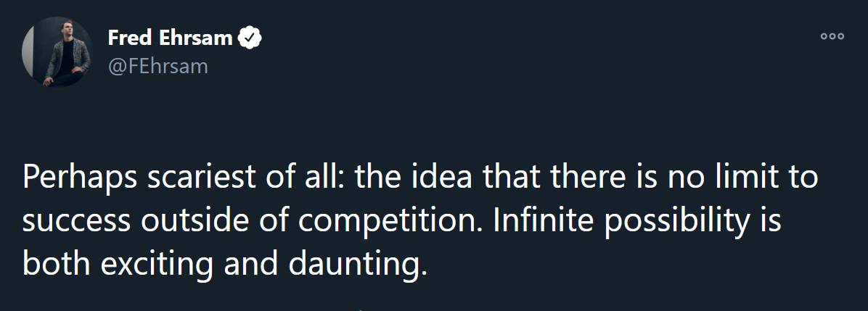
Task: Click the word "Infinite" in the tweet
Action: pyautogui.click(x=535, y=221)
